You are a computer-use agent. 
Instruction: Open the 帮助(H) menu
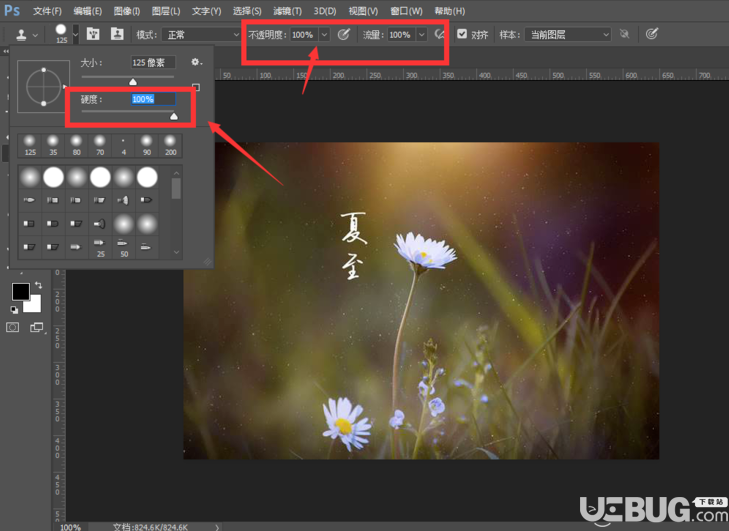450,11
